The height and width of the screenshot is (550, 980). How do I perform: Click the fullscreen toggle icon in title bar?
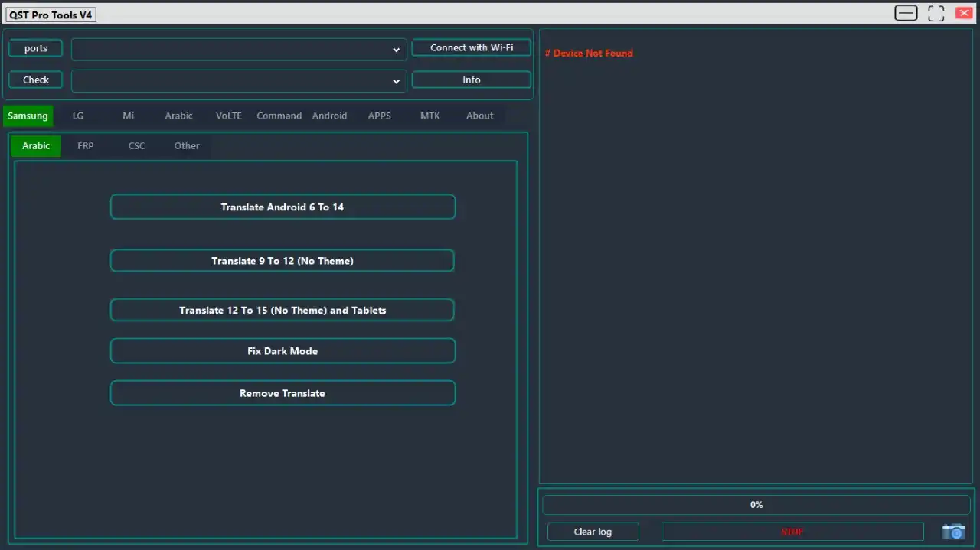936,13
